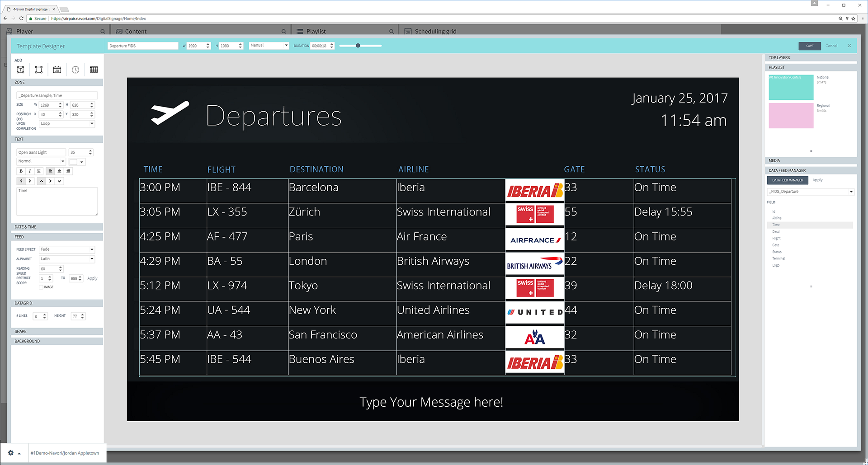Open the settings gear at bottom left
The width and height of the screenshot is (868, 465).
[x=11, y=453]
